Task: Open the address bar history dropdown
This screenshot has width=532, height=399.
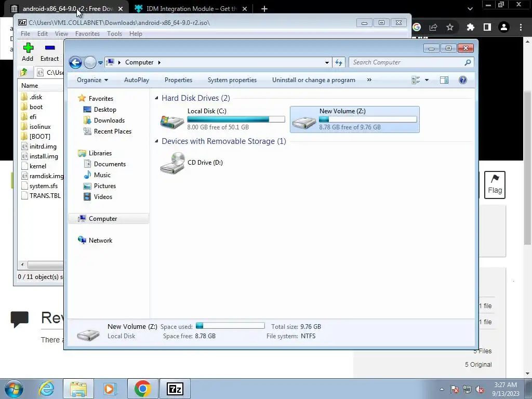Action: pyautogui.click(x=327, y=63)
